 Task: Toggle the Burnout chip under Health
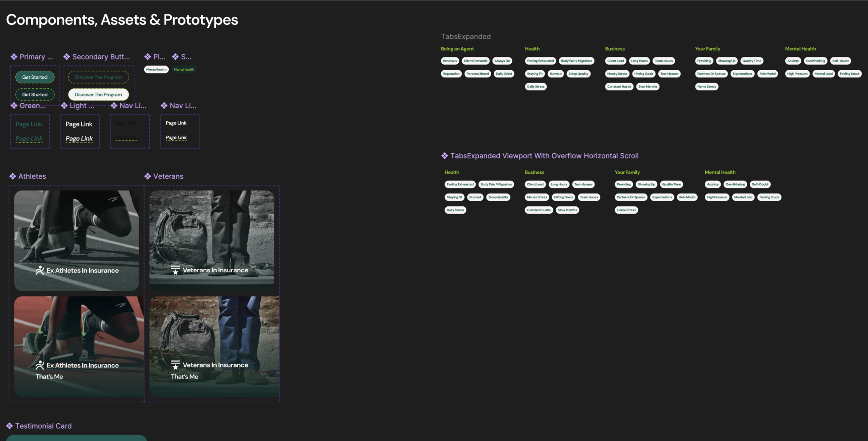[555, 74]
